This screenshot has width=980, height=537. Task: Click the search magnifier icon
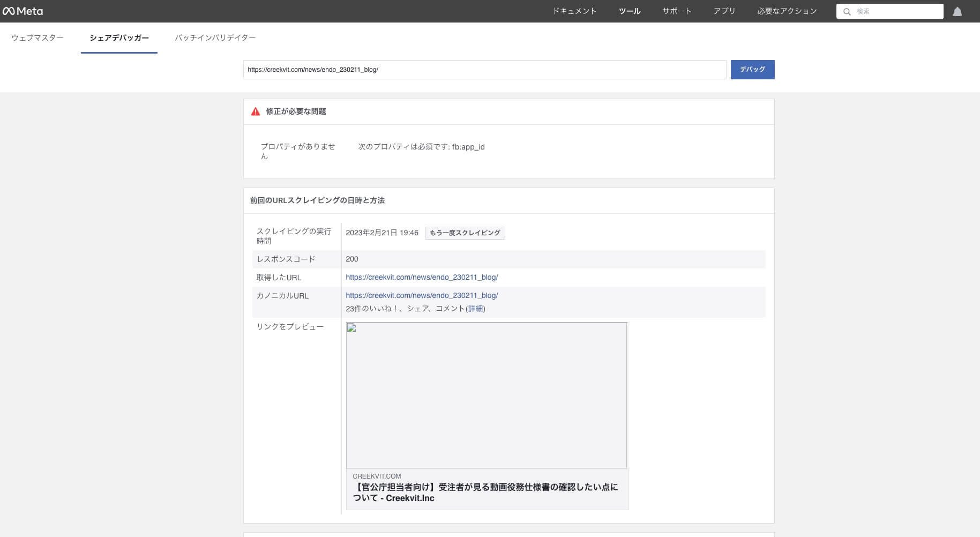(847, 11)
